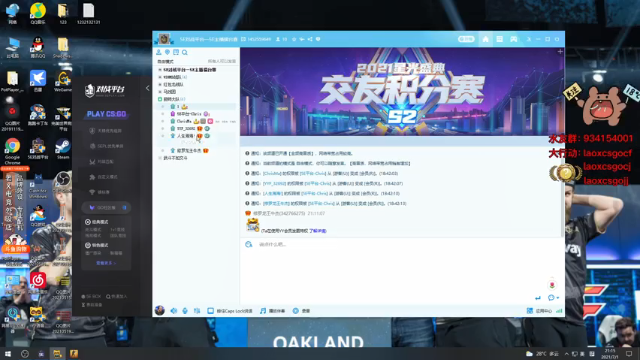640x360 pixels.
Task: Click favorite star icon in YY title bar
Action: (x=294, y=39)
